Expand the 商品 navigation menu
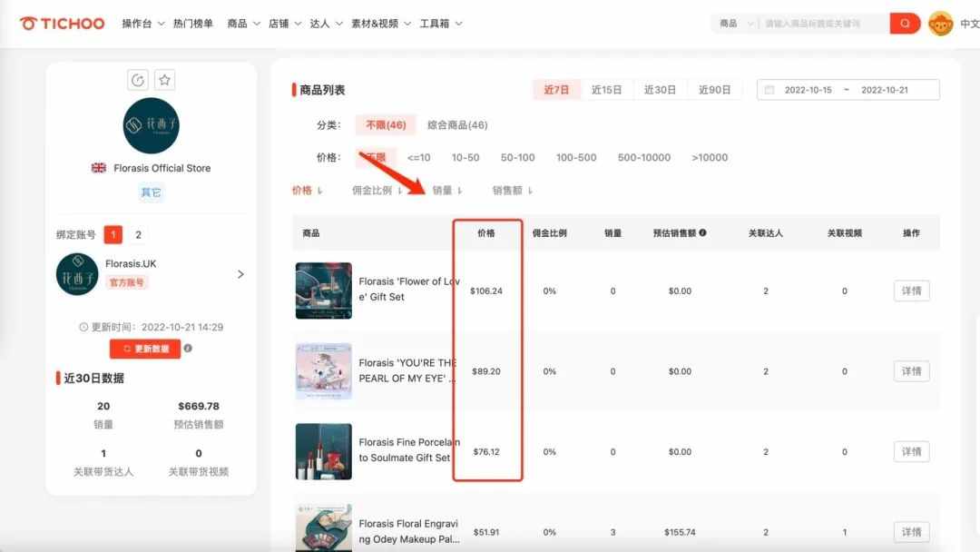Image resolution: width=980 pixels, height=552 pixels. (244, 24)
